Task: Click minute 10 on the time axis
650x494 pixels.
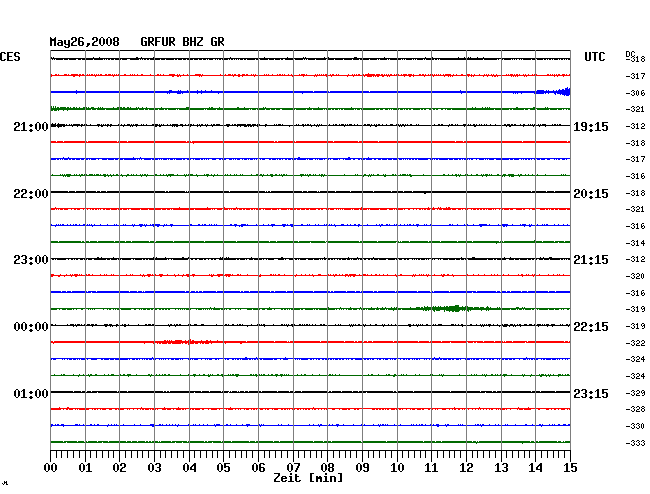Action: tap(397, 468)
